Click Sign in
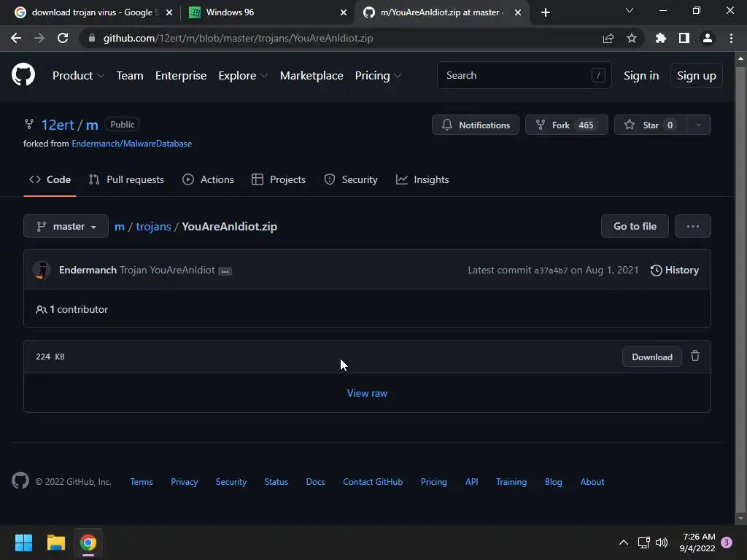 [x=641, y=75]
